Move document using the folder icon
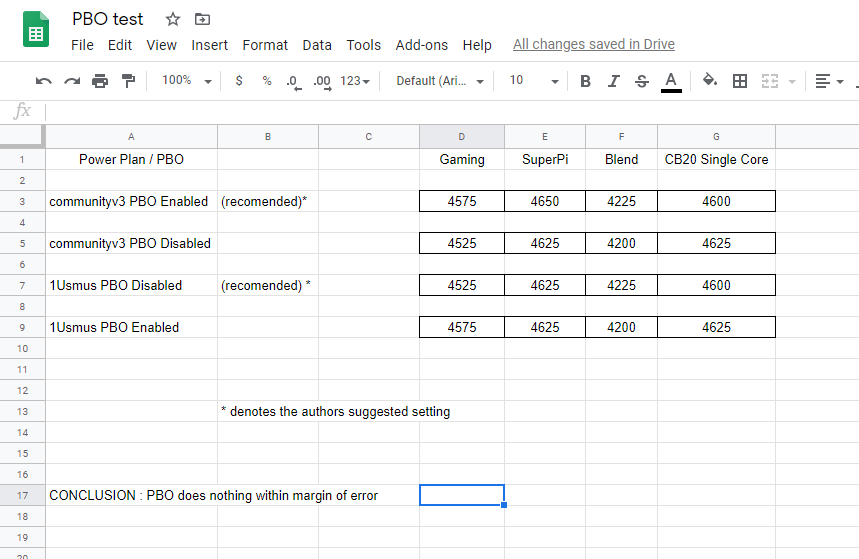The height and width of the screenshot is (559, 859). 203,19
